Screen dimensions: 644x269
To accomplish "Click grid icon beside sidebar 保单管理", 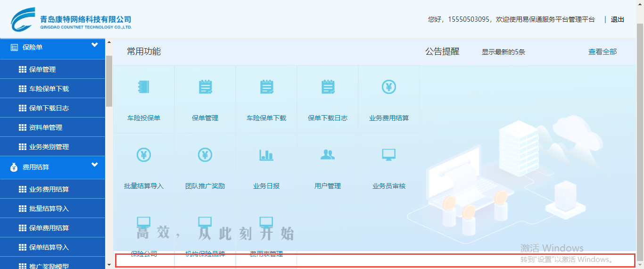I will click(x=22, y=69).
